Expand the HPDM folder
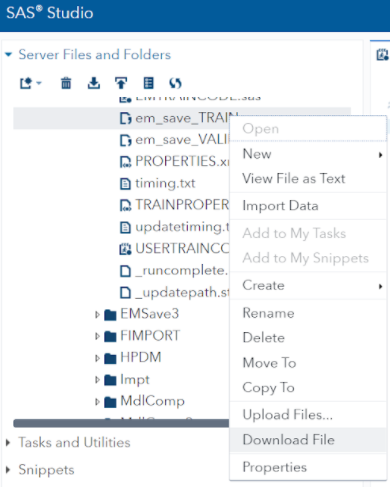The width and height of the screenshot is (390, 487). [97, 358]
